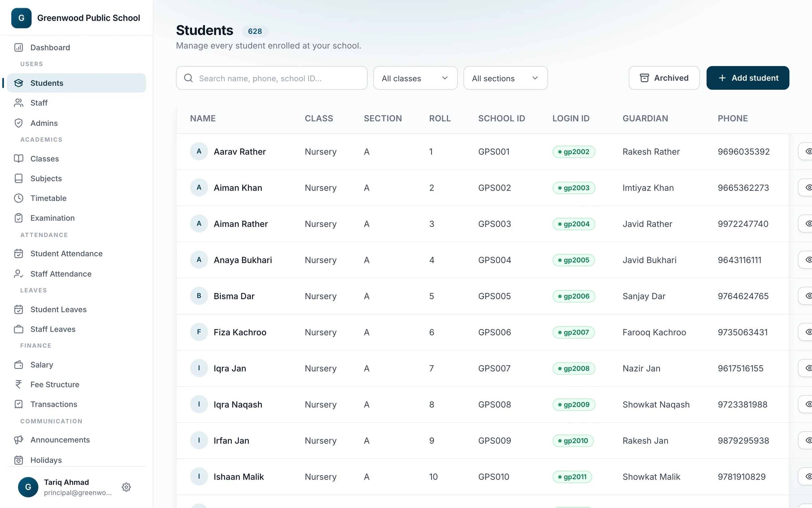812x508 pixels.
Task: Click the Staff Attendance person-check icon
Action: pos(19,274)
